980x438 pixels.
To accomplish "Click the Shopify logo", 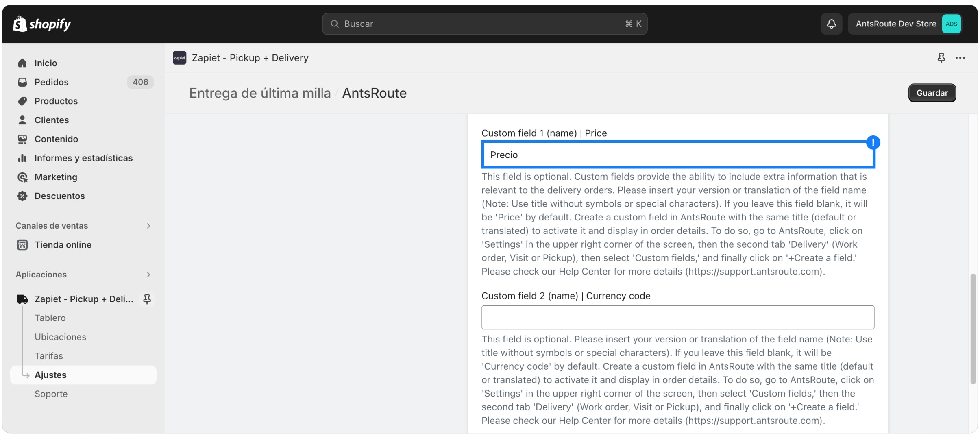I will (x=42, y=24).
